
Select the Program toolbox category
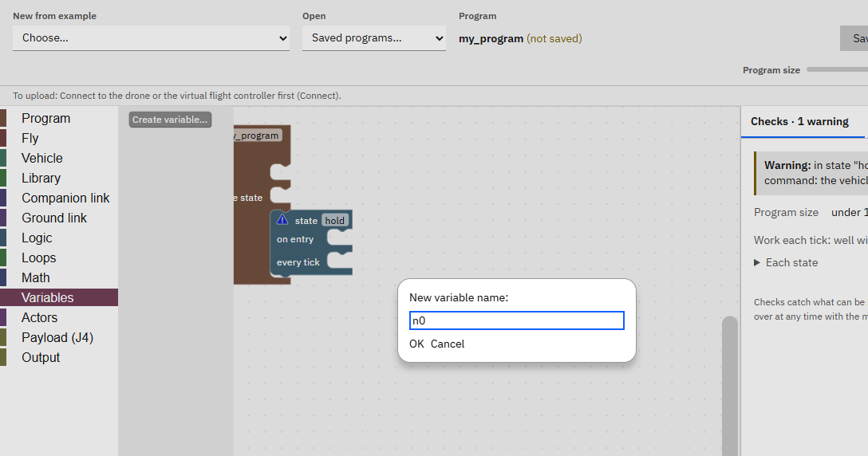[59, 119]
